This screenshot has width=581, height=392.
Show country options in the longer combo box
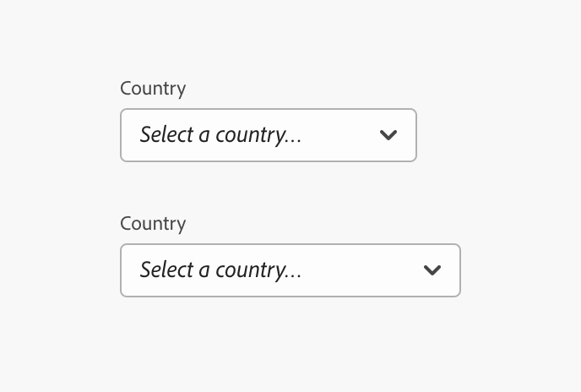coord(290,270)
